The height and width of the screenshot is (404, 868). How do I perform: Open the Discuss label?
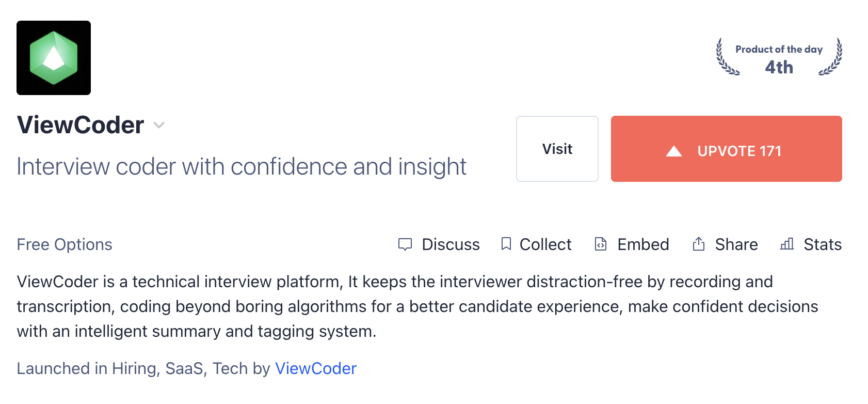(x=451, y=244)
